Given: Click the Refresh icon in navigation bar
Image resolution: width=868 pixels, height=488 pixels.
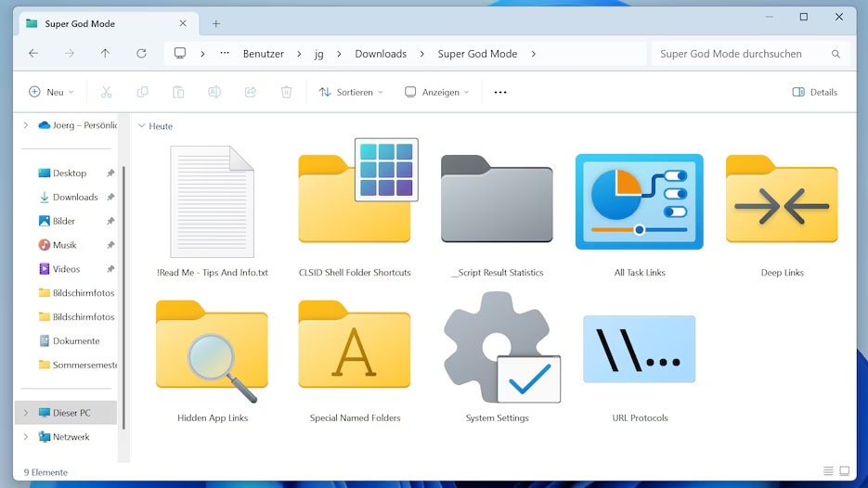Looking at the screenshot, I should (141, 54).
